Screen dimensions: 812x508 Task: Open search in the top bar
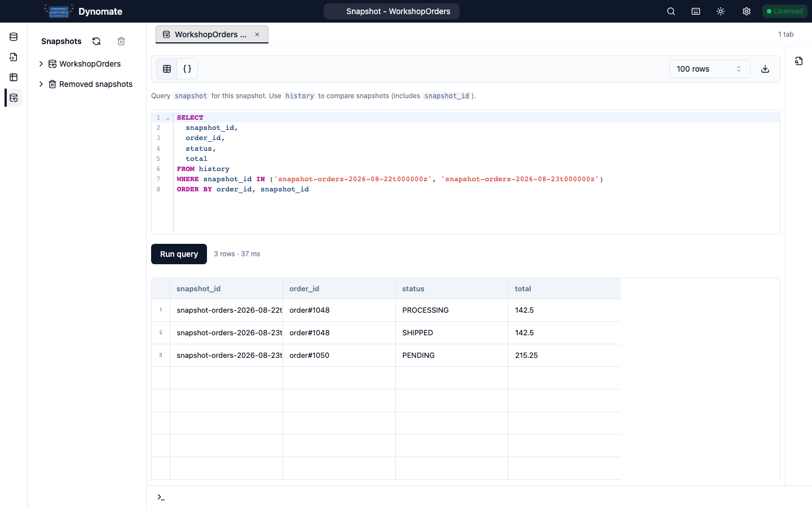(x=671, y=11)
